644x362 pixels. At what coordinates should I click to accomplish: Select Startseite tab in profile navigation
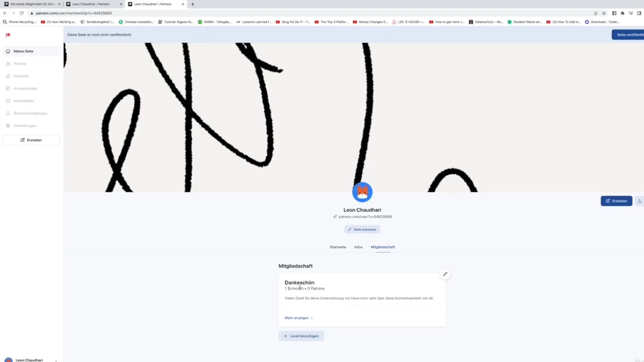pos(337,247)
